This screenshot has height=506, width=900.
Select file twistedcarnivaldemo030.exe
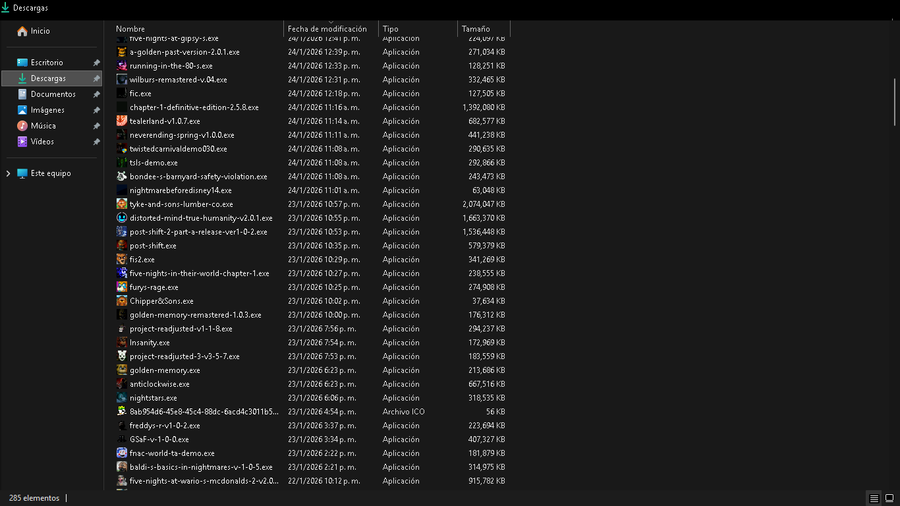179,149
